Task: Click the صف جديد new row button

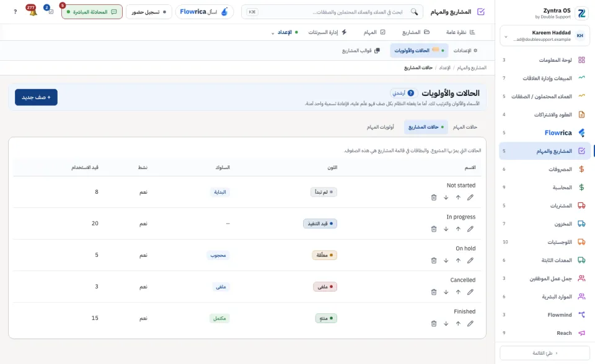Action: [36, 97]
